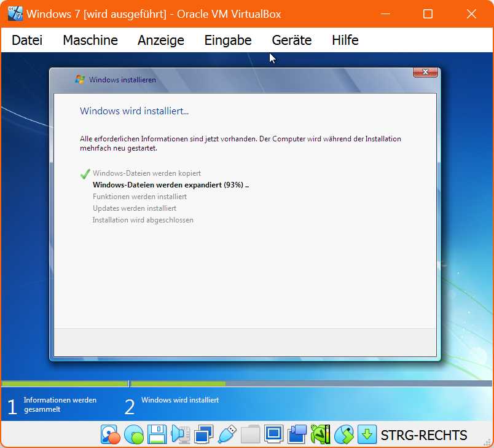494x448 pixels.
Task: Click the USB devices status icon
Action: pos(227,434)
